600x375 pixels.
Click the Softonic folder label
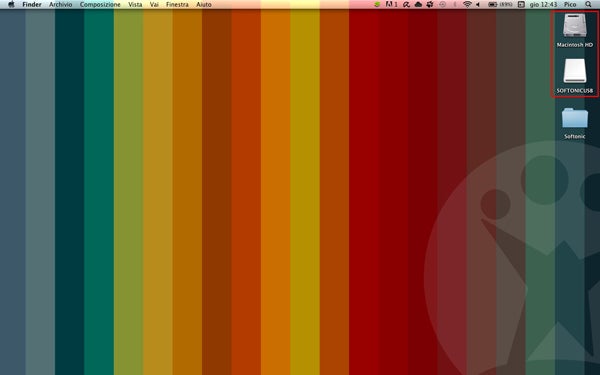575,136
